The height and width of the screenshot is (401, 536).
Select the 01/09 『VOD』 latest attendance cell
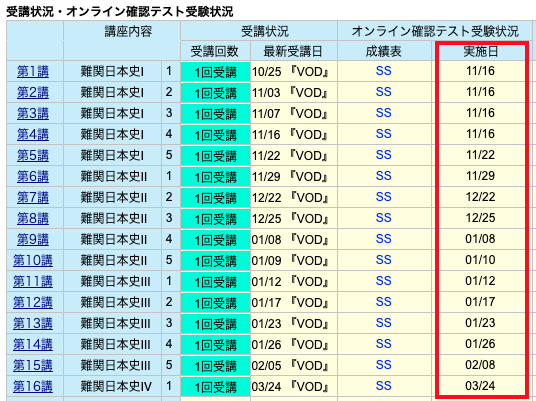(294, 260)
